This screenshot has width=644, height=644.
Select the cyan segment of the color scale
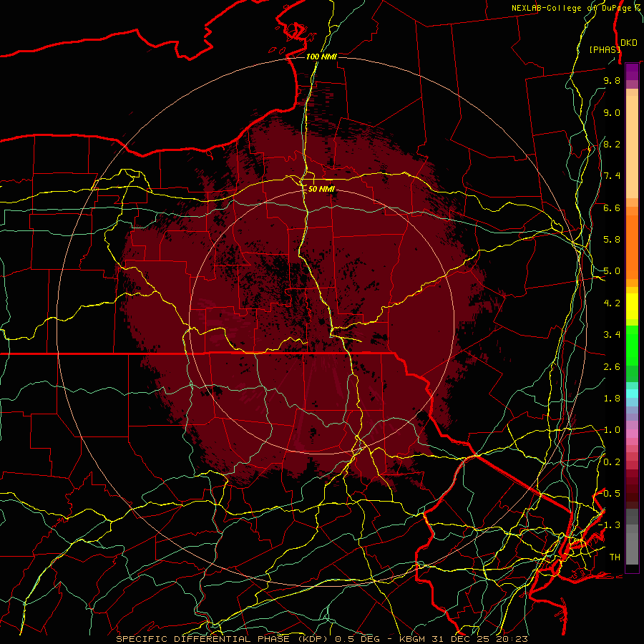pyautogui.click(x=632, y=394)
